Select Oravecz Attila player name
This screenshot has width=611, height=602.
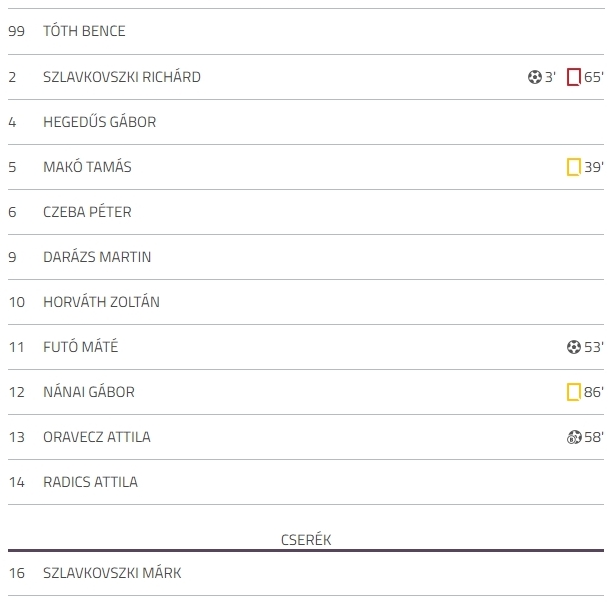(x=97, y=437)
